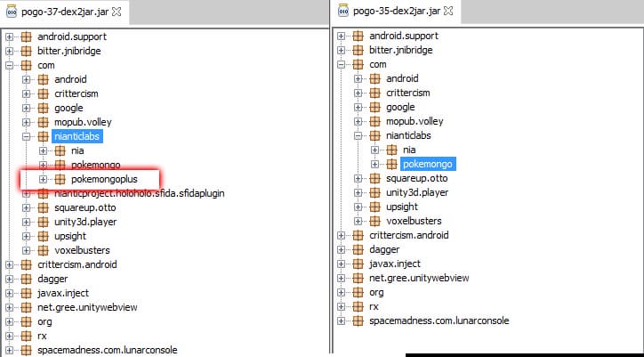Select javax.inject in pogo-35 tree
Viewport: 644px width, 357px height.
[x=395, y=264]
